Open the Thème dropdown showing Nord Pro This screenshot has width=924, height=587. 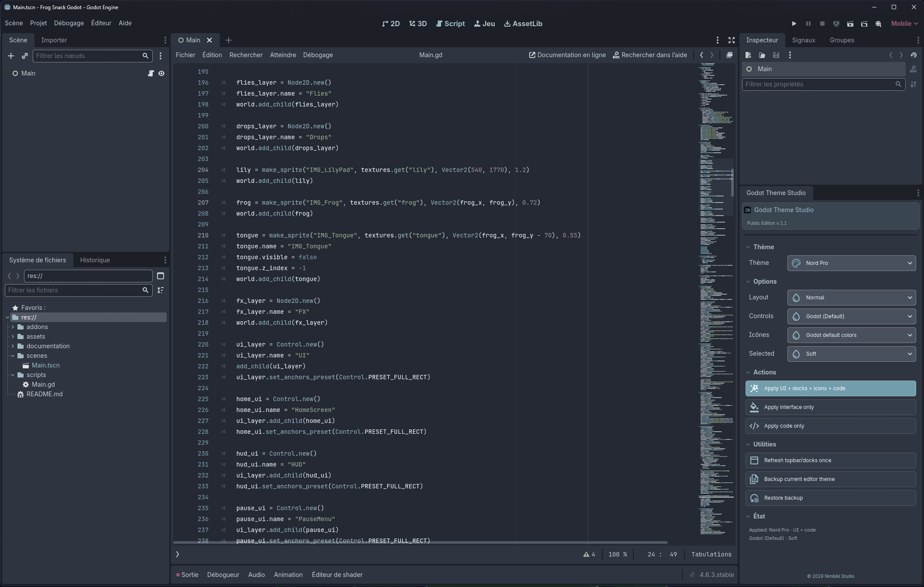tap(852, 263)
